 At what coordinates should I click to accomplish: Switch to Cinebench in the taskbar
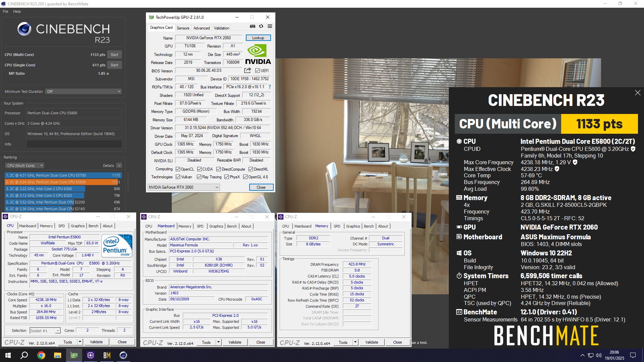click(x=123, y=355)
